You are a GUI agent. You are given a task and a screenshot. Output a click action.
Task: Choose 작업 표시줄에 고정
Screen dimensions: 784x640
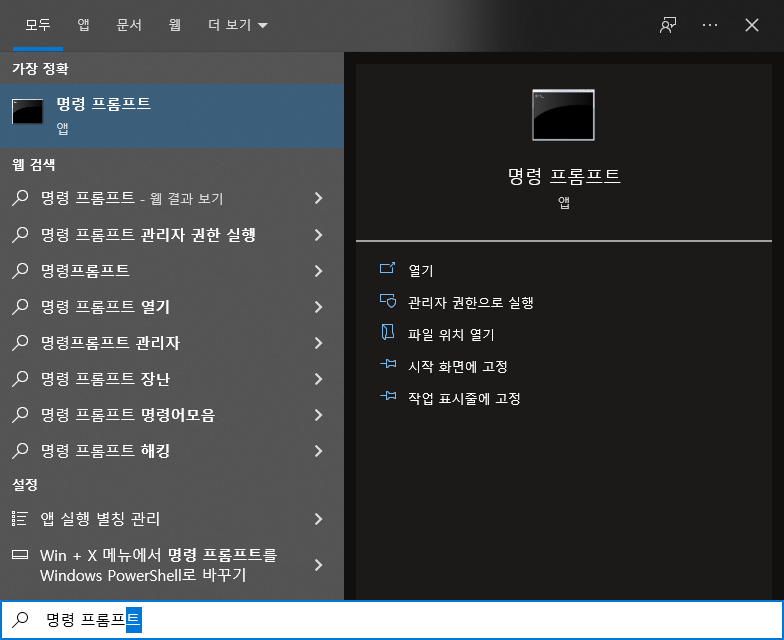click(464, 398)
